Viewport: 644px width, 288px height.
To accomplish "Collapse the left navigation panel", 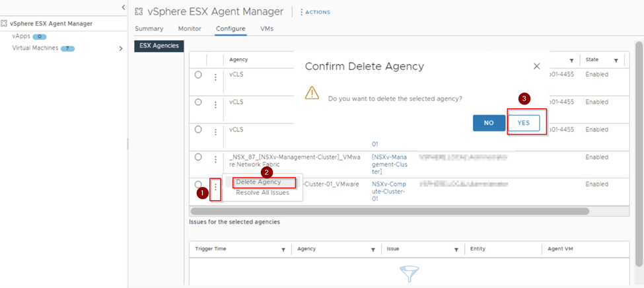I will pyautogui.click(x=123, y=7).
